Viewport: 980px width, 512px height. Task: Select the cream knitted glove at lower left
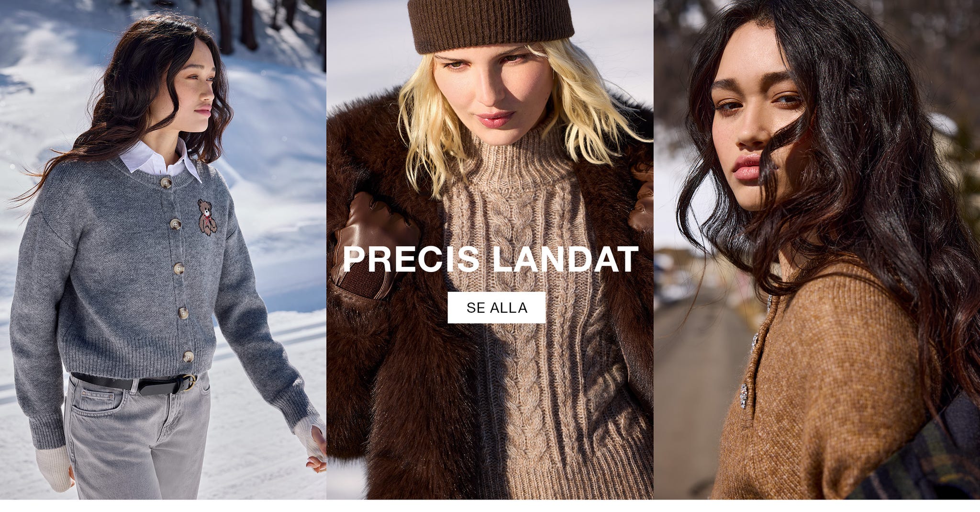click(x=54, y=467)
